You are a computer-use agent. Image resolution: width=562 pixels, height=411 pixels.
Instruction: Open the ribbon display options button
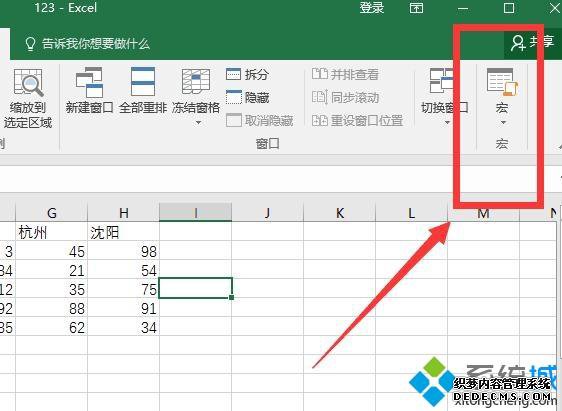pos(416,8)
